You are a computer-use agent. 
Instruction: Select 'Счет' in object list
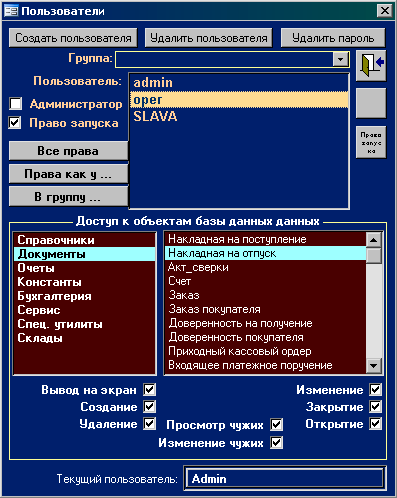click(265, 281)
